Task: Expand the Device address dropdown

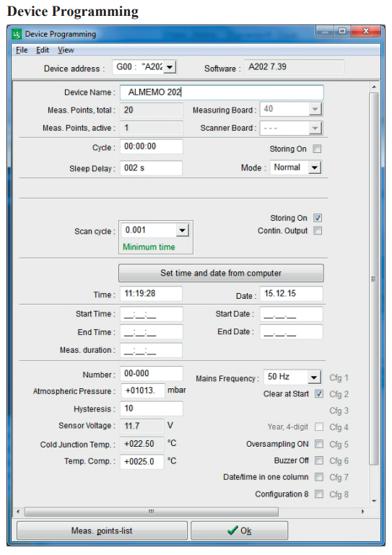Action: coord(170,67)
